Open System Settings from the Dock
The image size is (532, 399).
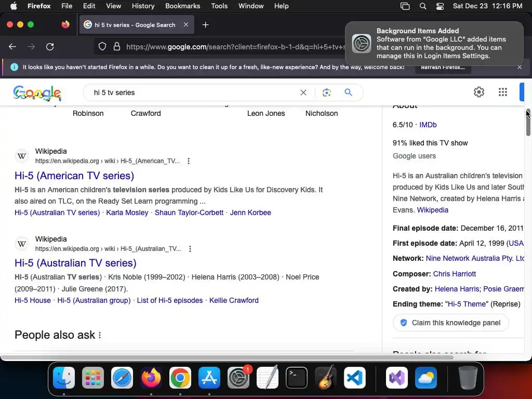click(238, 378)
